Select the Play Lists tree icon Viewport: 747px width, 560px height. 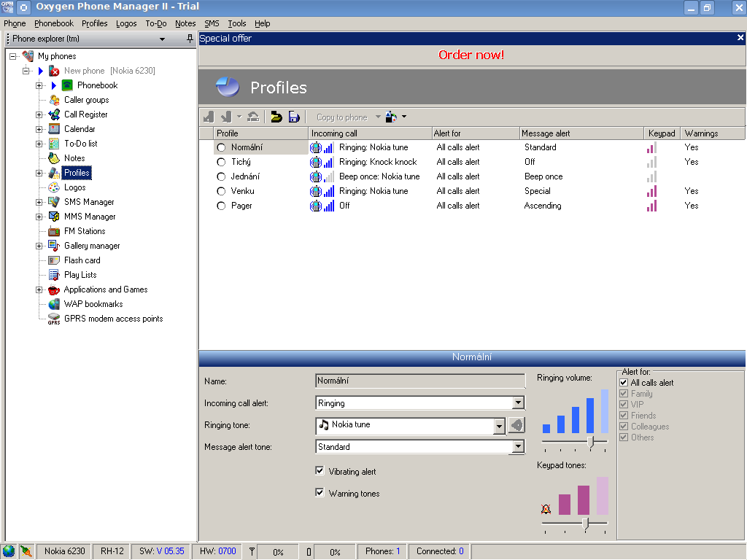click(x=54, y=275)
